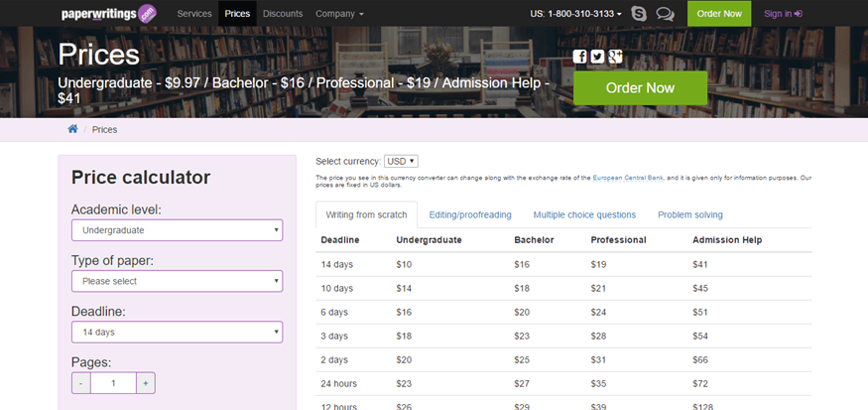Switch to Problem solving tab
This screenshot has height=410, width=868.
coord(690,214)
